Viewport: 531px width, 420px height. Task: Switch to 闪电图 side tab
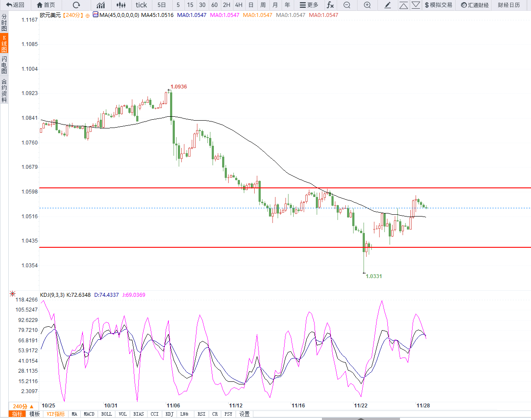(4, 65)
